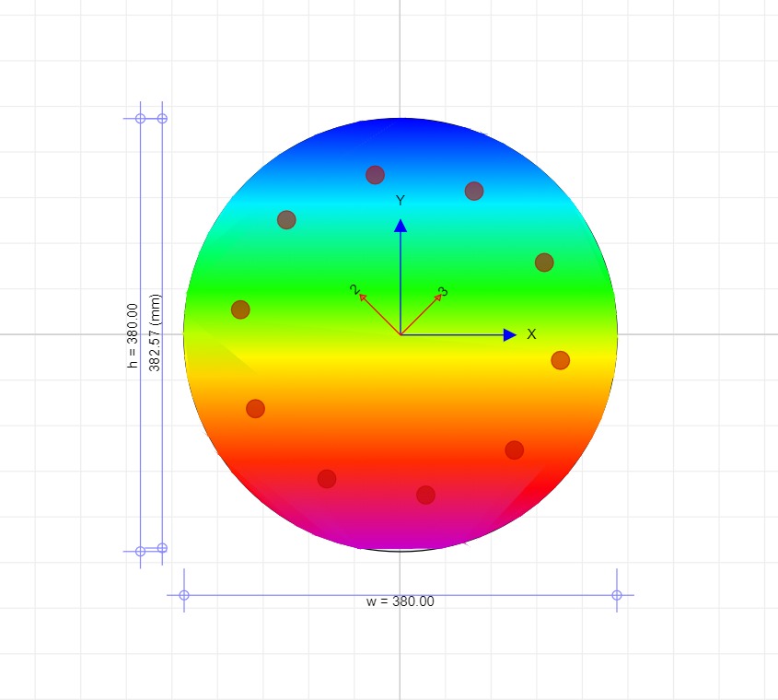Click right end handle of the width dimension
The image size is (778, 700).
point(617,595)
